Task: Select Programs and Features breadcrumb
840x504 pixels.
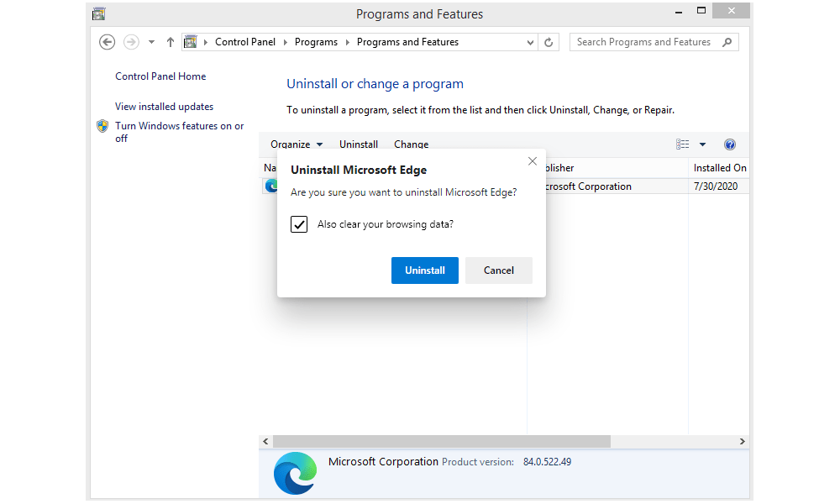Action: (x=407, y=42)
